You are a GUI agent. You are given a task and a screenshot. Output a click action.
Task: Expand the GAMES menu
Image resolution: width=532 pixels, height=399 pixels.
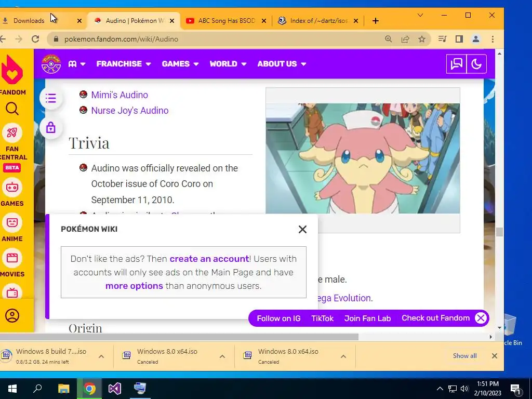point(180,64)
